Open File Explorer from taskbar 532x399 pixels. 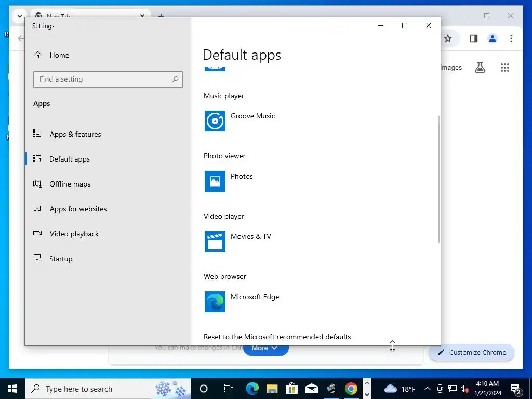pos(272,389)
